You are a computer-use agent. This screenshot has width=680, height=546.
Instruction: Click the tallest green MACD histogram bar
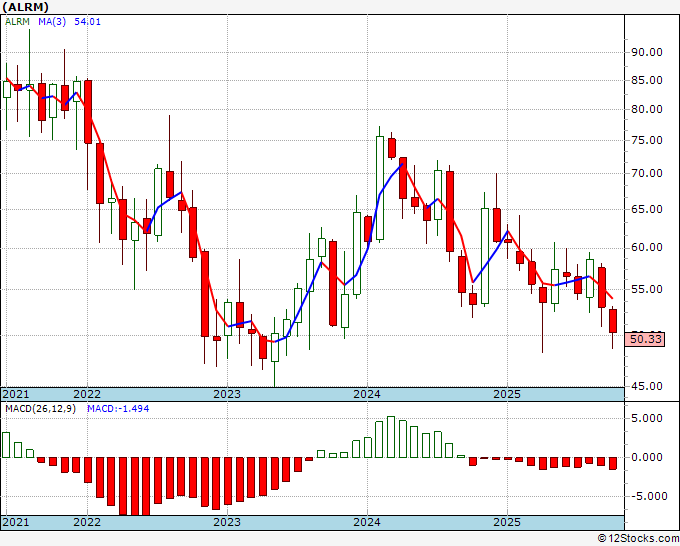(391, 437)
